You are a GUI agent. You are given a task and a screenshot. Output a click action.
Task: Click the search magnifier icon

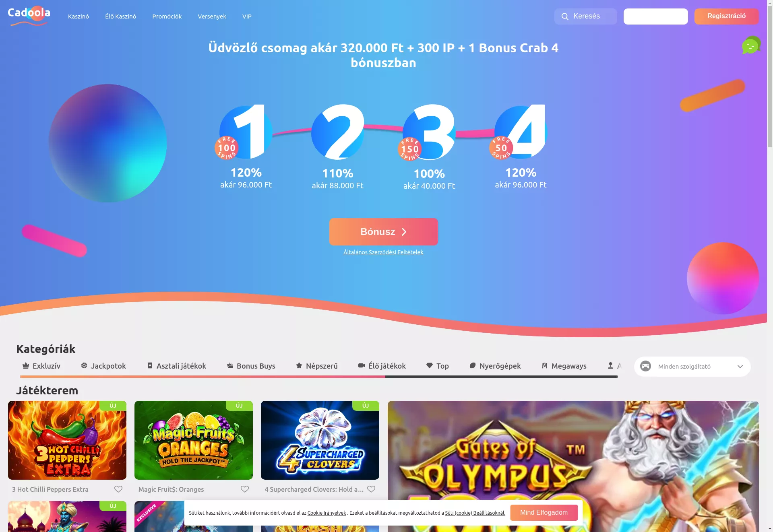[x=565, y=16]
